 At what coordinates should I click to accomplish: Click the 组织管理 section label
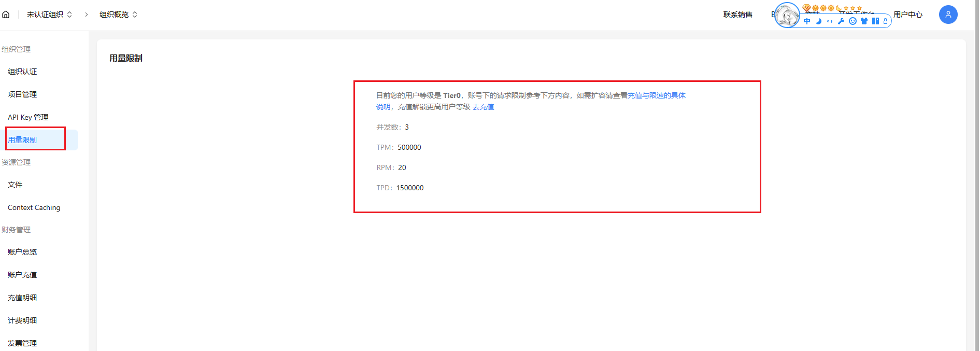16,49
